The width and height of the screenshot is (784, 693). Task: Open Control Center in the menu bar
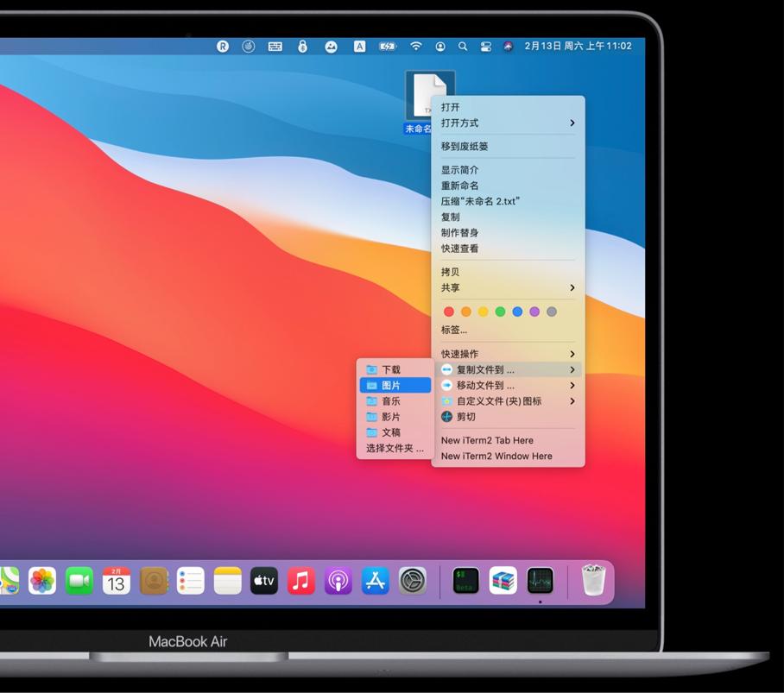coord(485,47)
